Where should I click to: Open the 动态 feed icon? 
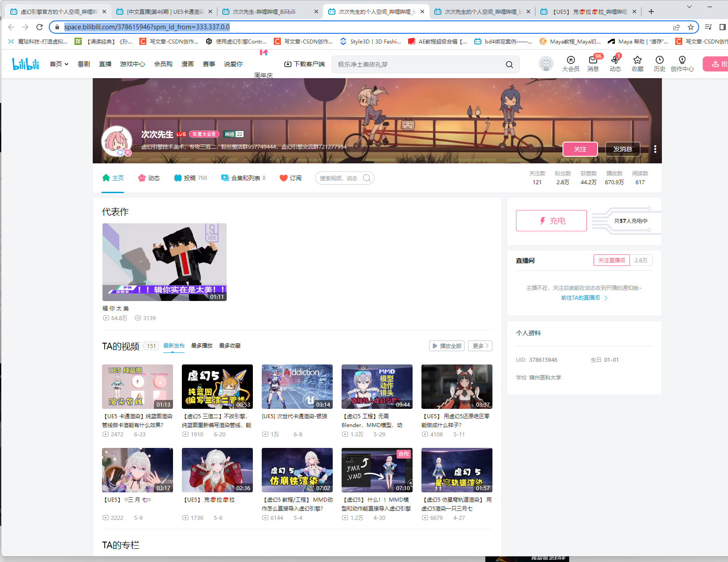click(615, 64)
